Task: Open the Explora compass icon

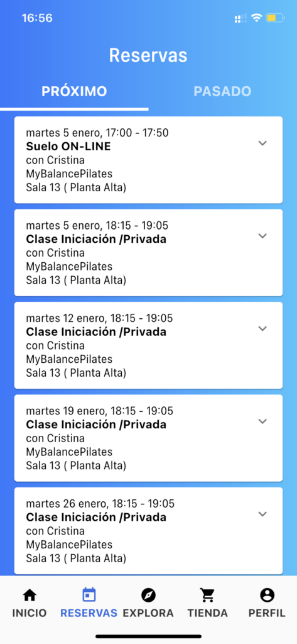Action: tap(148, 595)
